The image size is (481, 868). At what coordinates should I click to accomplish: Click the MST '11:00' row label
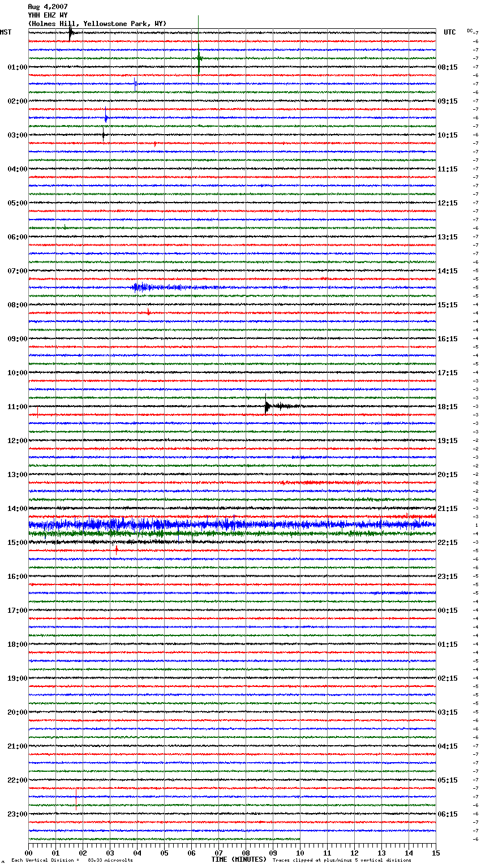coord(18,407)
